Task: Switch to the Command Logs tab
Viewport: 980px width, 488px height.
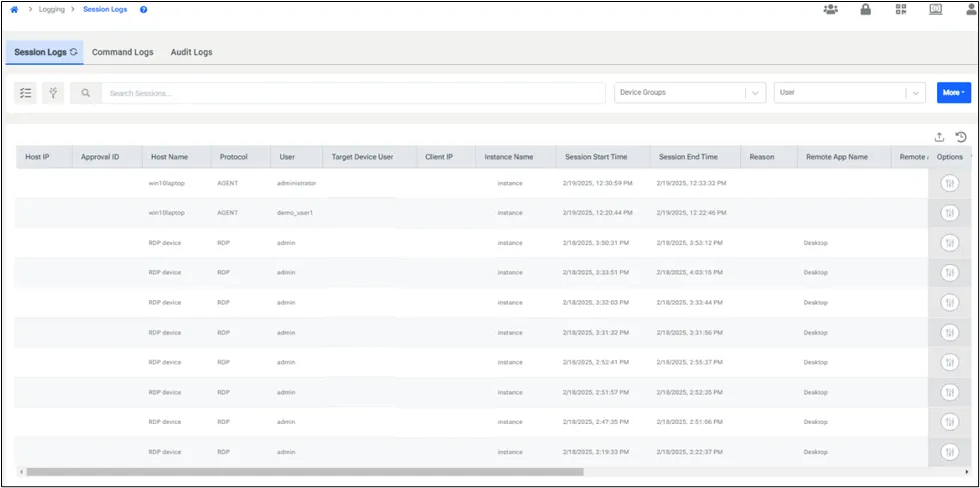Action: pos(123,52)
